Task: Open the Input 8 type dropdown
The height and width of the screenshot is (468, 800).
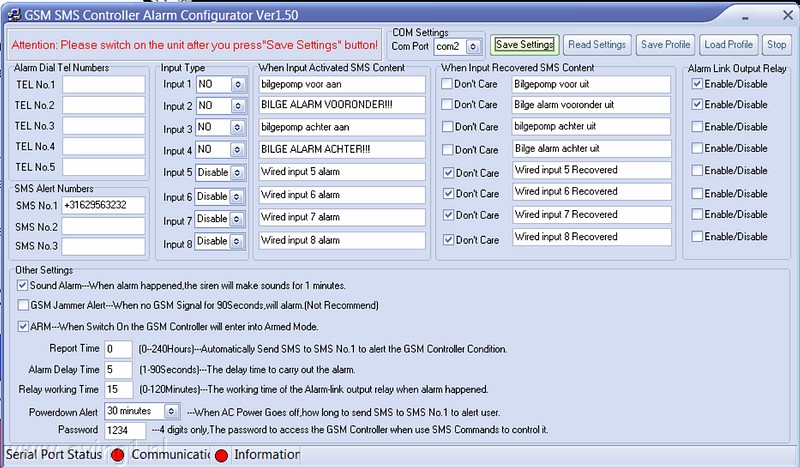Action: 236,241
